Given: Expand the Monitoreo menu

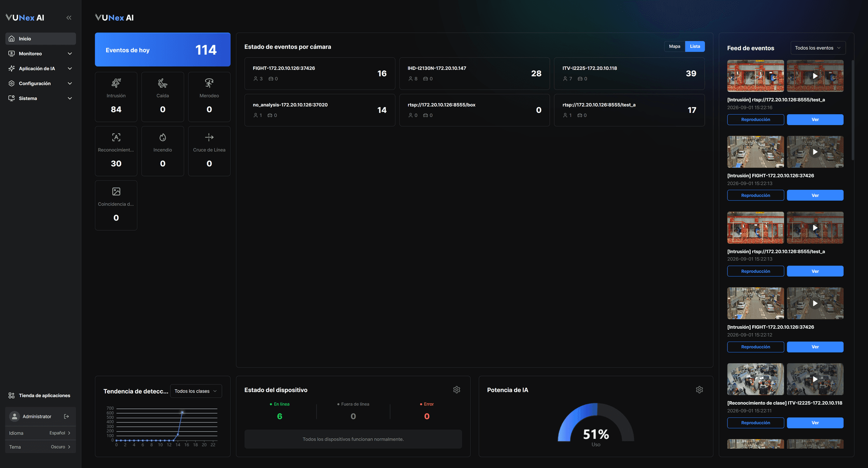Looking at the screenshot, I should (70, 54).
